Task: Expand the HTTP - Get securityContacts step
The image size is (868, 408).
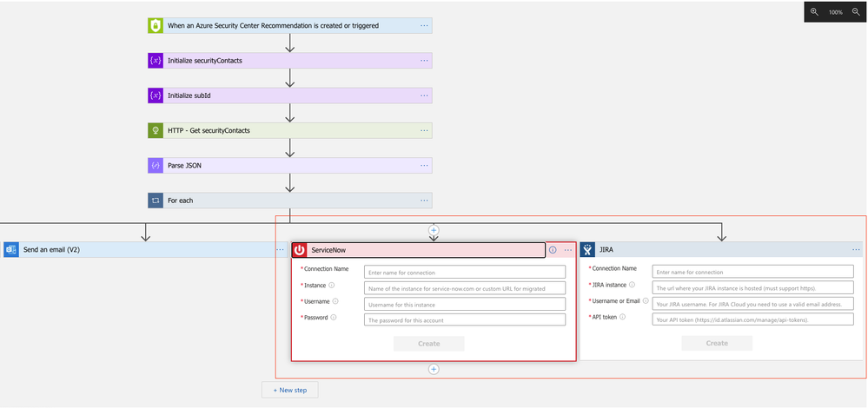Action: (290, 130)
